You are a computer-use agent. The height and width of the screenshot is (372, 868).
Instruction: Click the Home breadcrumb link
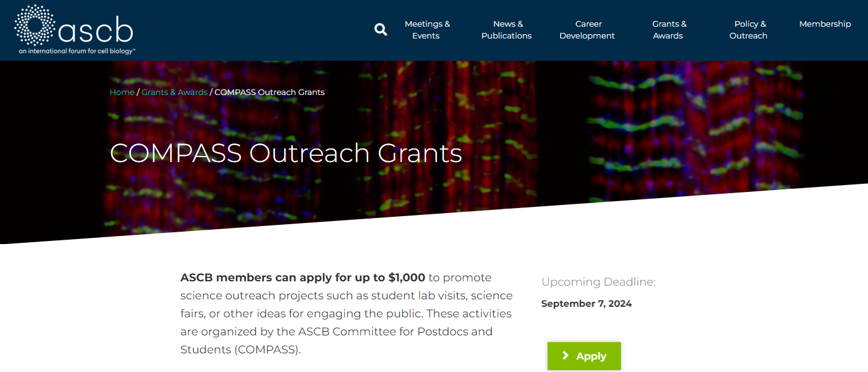point(122,92)
